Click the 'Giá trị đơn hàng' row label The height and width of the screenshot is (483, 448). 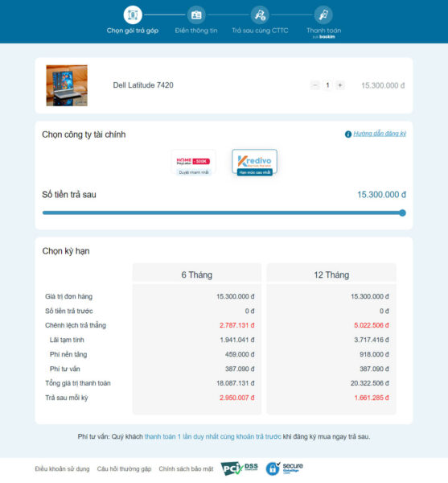click(68, 296)
